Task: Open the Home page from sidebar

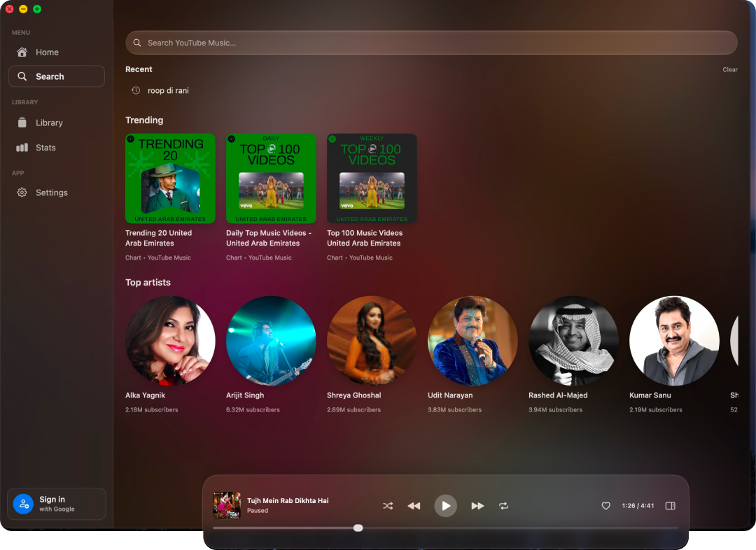Action: pos(57,52)
